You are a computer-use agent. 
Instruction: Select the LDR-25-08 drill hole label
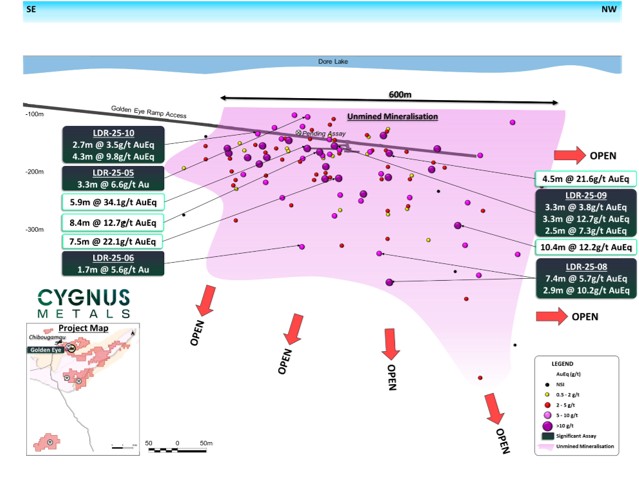[585, 267]
